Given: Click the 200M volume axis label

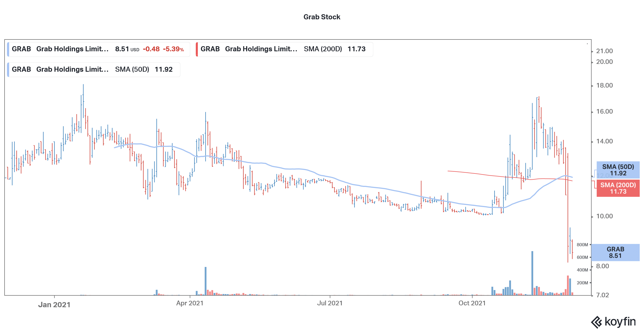Looking at the screenshot, I should coord(582,283).
